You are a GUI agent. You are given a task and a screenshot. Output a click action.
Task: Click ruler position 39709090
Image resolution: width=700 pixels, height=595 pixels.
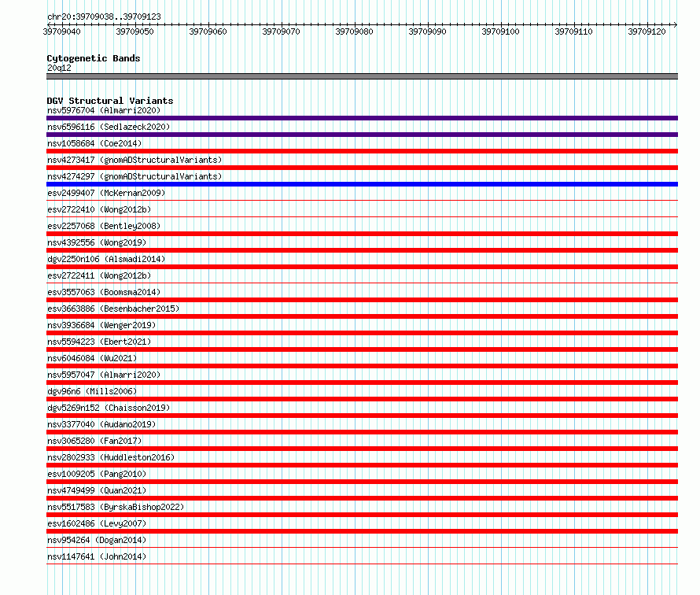tap(428, 31)
